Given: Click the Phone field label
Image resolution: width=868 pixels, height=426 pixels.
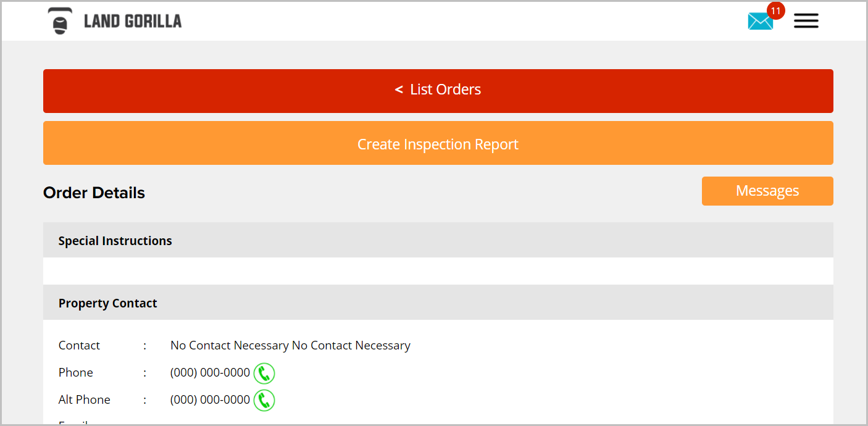Looking at the screenshot, I should pos(76,372).
